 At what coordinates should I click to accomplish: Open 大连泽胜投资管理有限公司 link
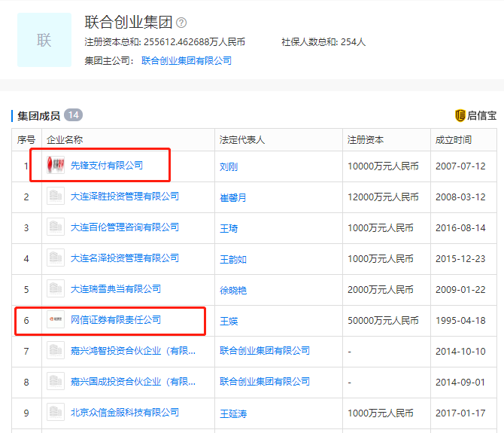click(125, 197)
